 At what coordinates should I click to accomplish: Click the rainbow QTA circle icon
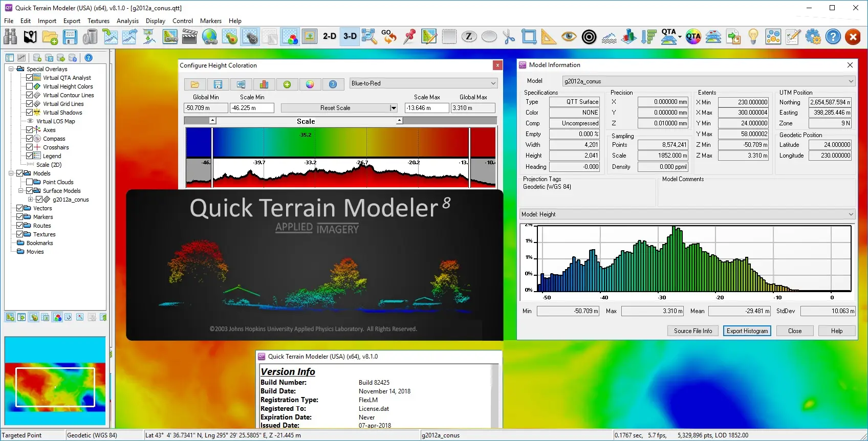pyautogui.click(x=693, y=37)
